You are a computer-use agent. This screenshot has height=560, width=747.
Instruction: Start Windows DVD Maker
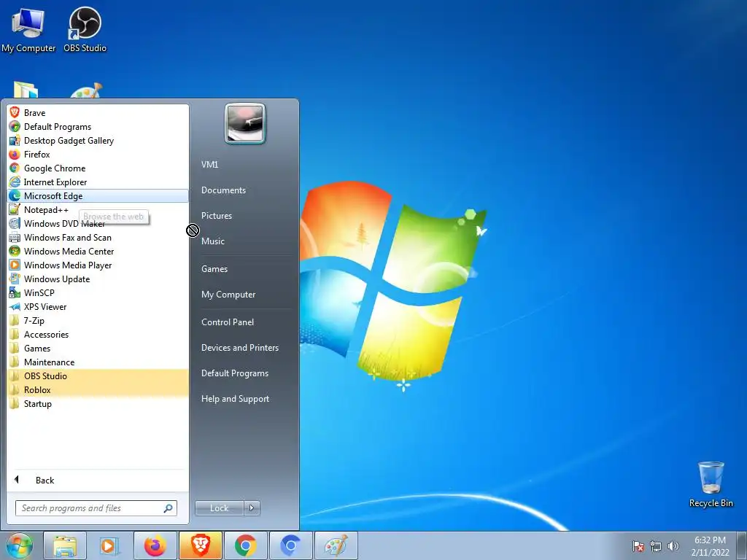click(x=98, y=223)
